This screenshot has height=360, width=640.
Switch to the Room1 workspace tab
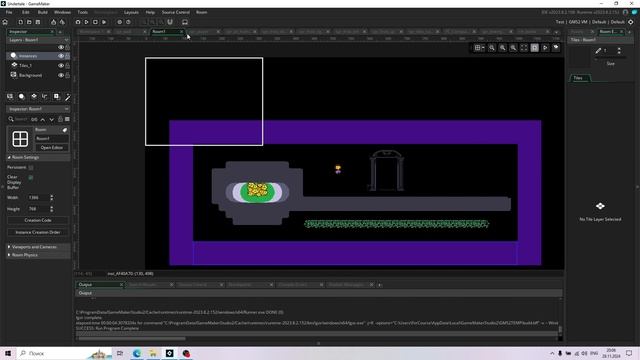167,32
